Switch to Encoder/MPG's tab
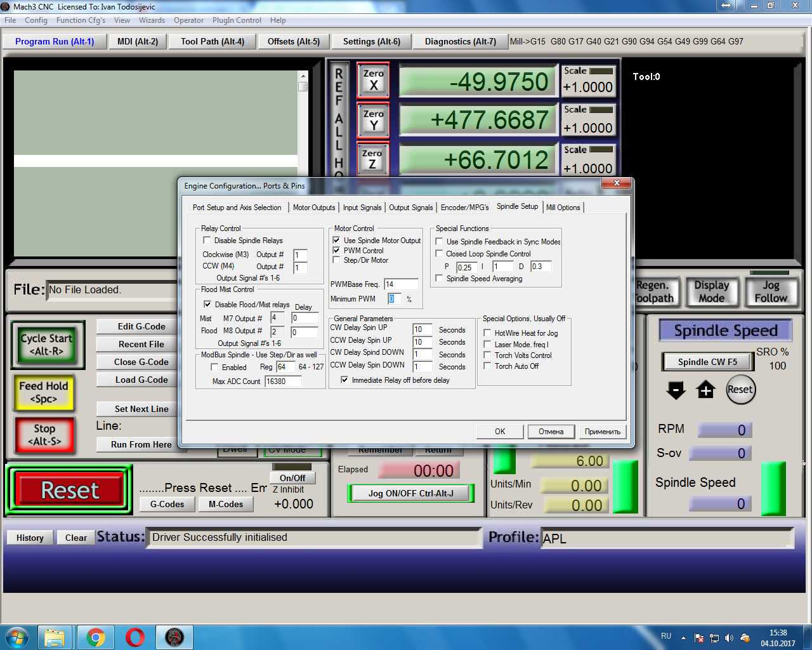The height and width of the screenshot is (650, 812). click(465, 208)
